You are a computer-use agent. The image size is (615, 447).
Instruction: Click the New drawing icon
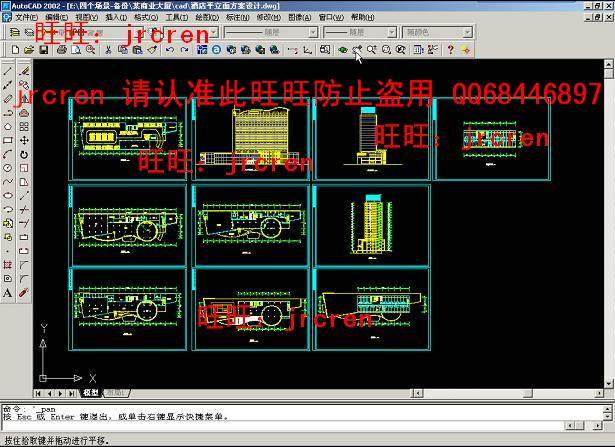pyautogui.click(x=15, y=50)
